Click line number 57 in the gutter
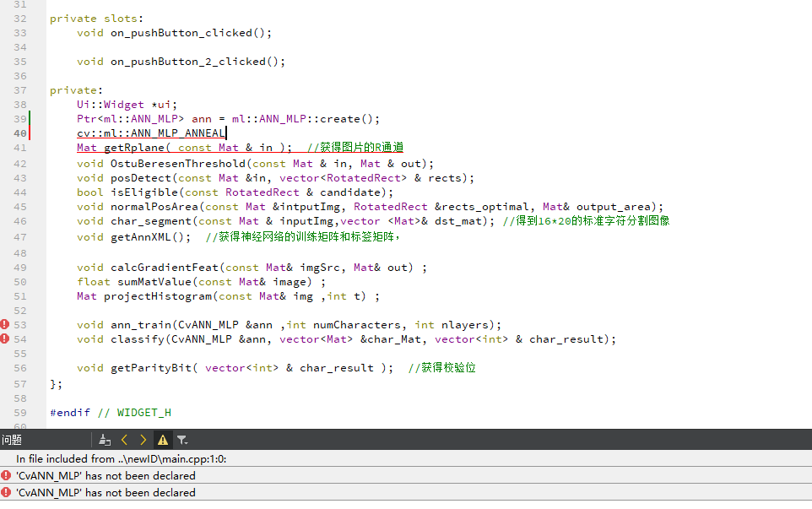 [20, 384]
